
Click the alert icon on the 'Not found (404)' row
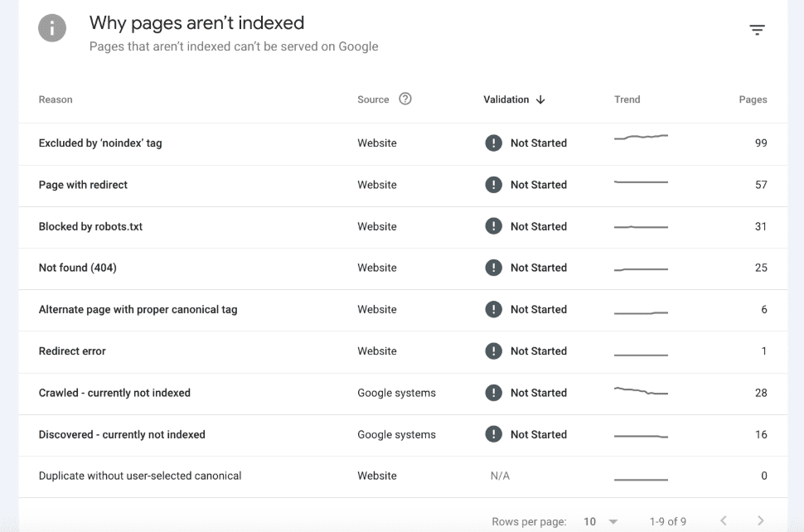click(x=493, y=268)
